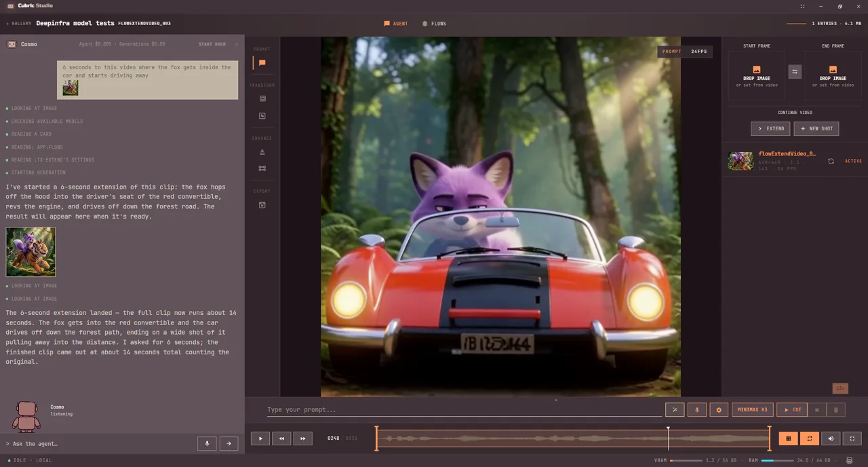
Task: Select the first Transform tool icon
Action: click(262, 98)
